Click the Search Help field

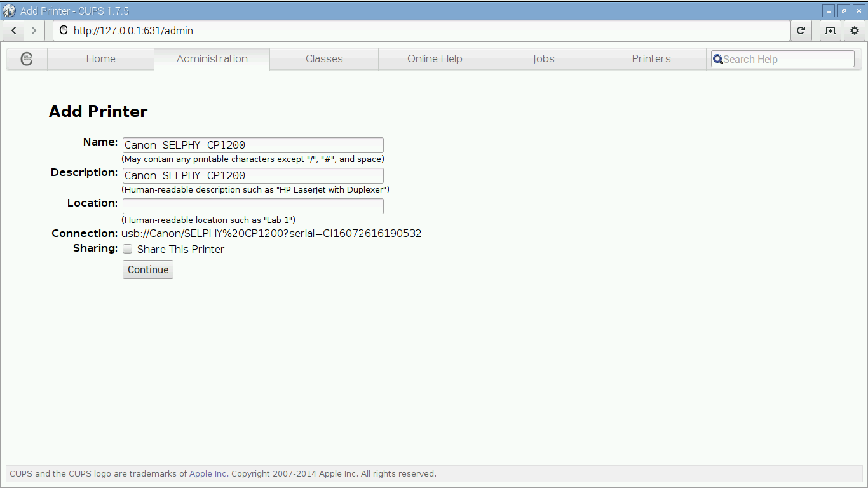click(783, 59)
